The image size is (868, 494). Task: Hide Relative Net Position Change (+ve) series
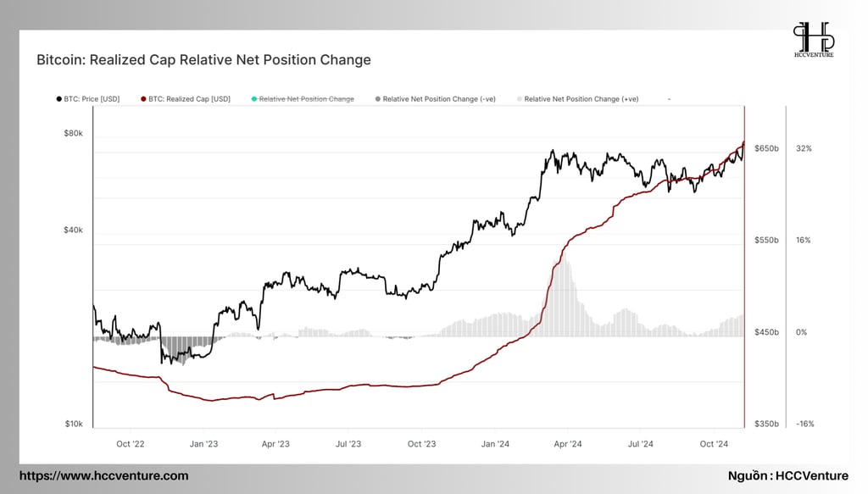coord(581,99)
